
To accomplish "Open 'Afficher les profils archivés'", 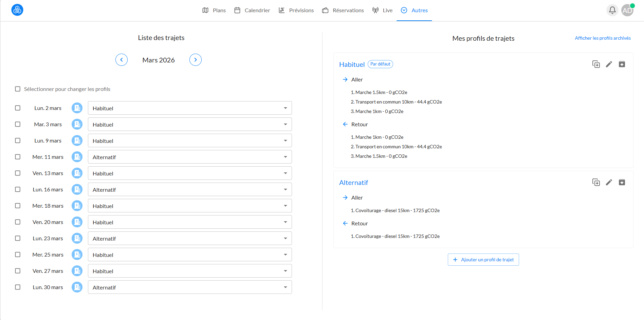I will click(x=603, y=38).
